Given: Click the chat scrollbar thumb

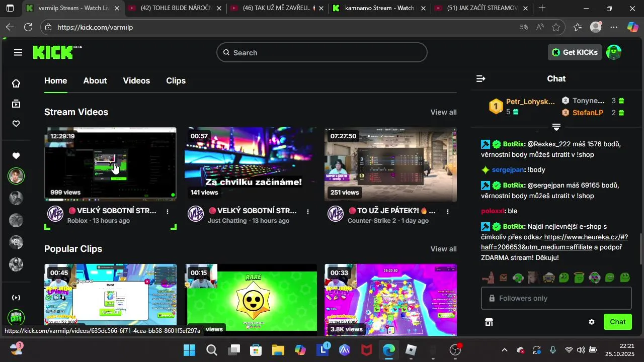Looking at the screenshot, I should (x=641, y=249).
